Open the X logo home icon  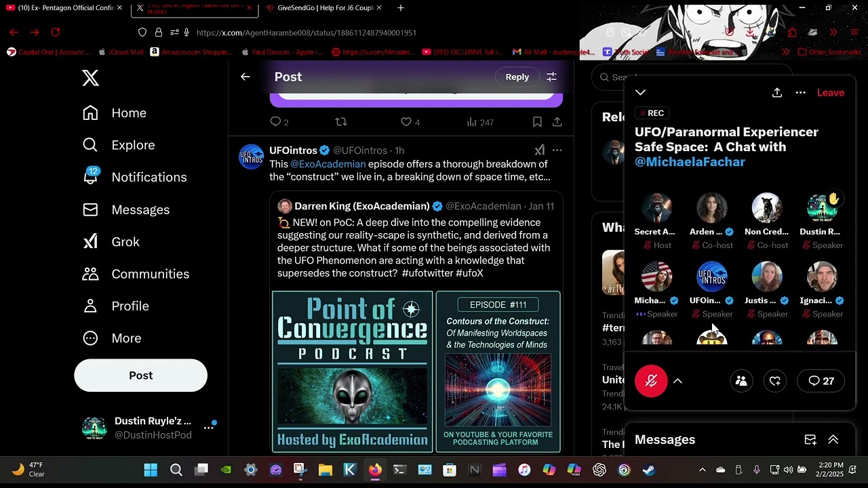(x=90, y=77)
